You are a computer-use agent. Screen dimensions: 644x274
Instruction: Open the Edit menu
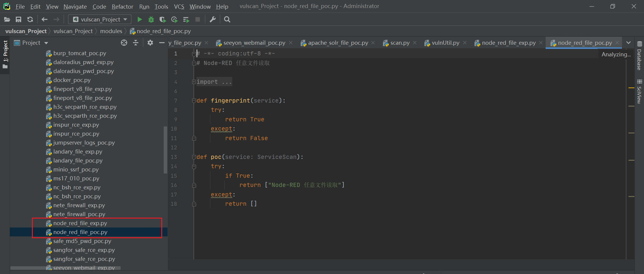(x=35, y=7)
